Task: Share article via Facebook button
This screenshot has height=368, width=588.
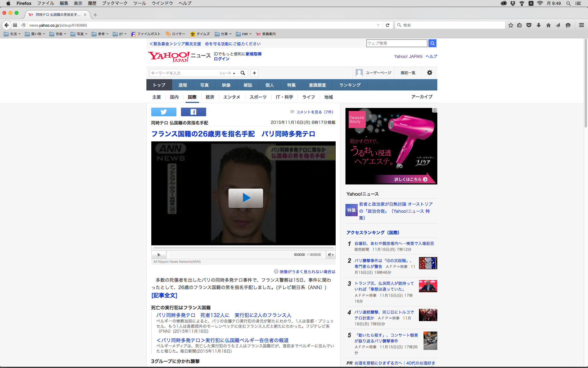Action: pyautogui.click(x=193, y=112)
